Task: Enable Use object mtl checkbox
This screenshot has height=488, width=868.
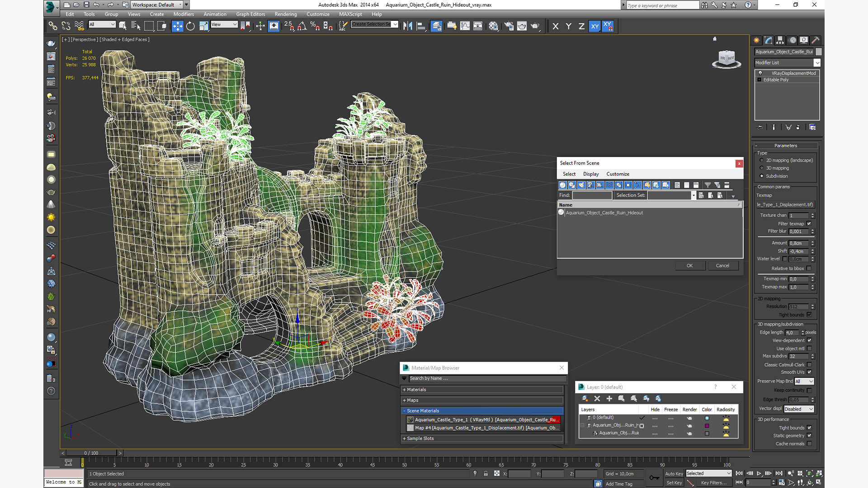Action: point(809,348)
